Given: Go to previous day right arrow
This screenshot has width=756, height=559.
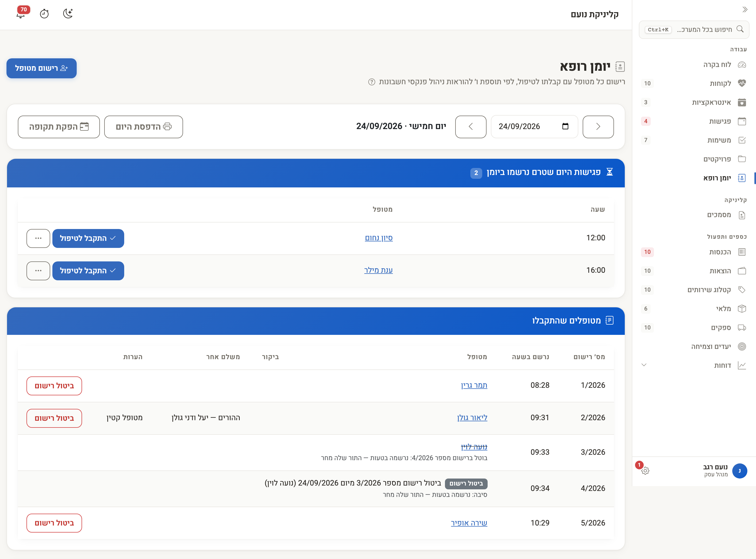Looking at the screenshot, I should click(x=598, y=127).
